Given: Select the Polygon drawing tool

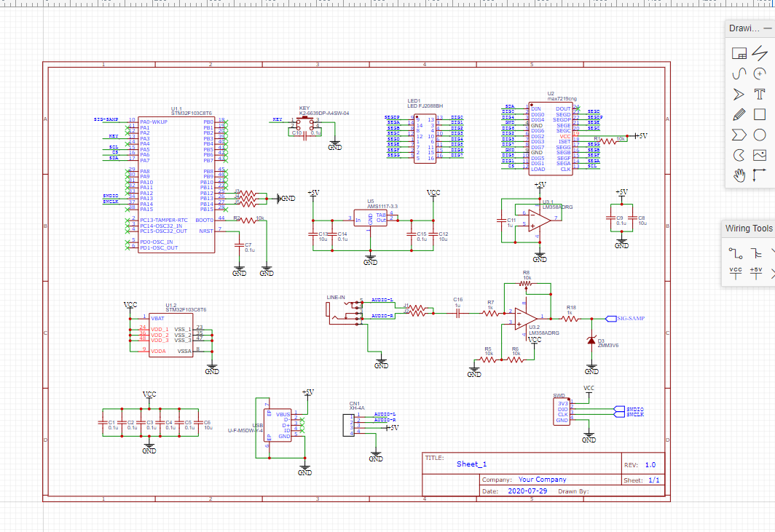Looking at the screenshot, I should (739, 135).
